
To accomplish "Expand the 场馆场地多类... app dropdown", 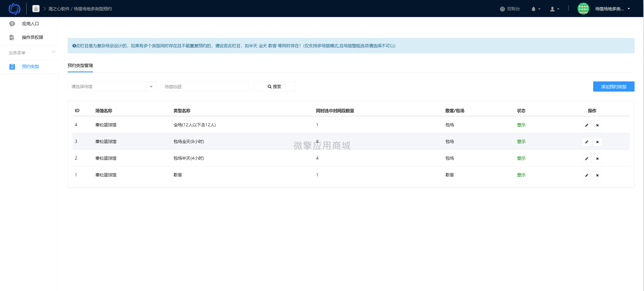I will [612, 9].
